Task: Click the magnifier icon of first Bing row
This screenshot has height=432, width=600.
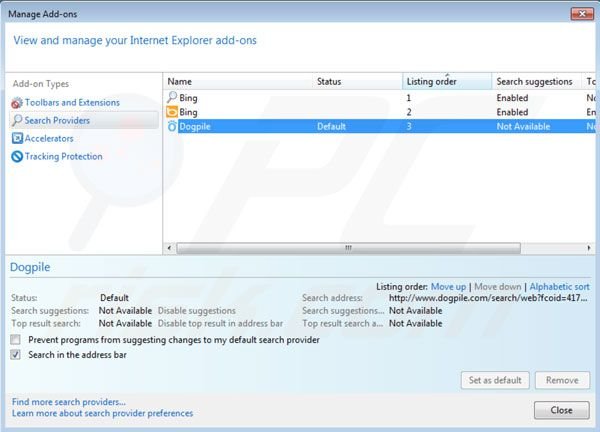Action: 172,98
